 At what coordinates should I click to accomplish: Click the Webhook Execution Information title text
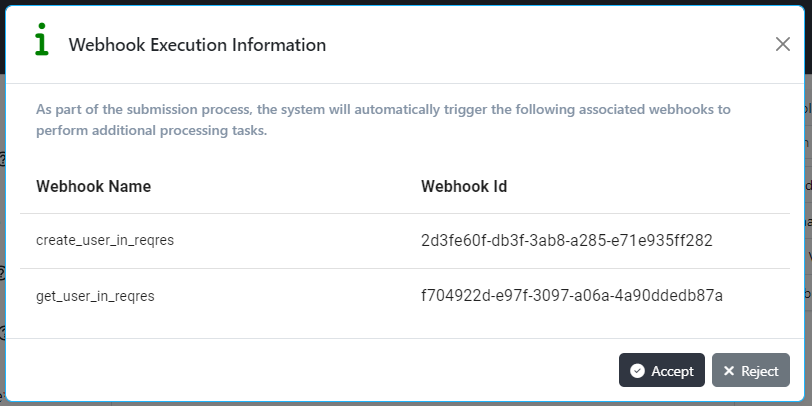click(x=196, y=45)
